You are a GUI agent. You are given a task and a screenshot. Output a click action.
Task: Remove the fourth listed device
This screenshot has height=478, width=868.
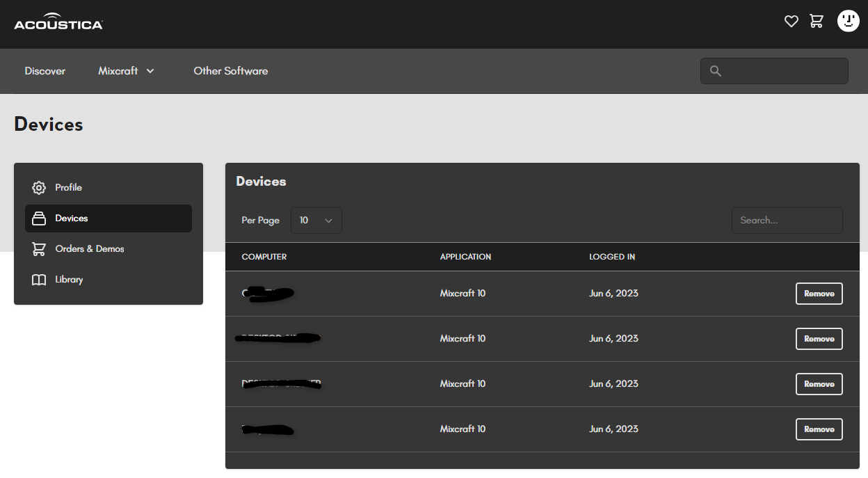pos(819,429)
